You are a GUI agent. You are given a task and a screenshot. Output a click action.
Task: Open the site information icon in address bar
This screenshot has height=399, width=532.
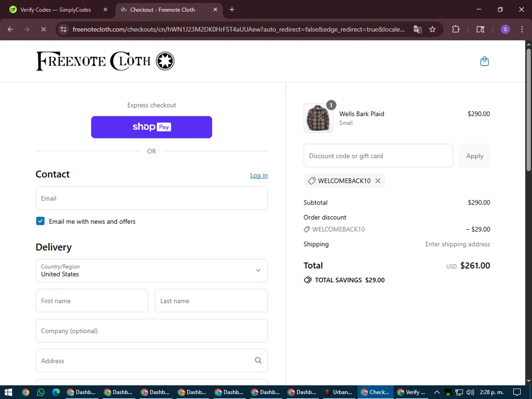[x=63, y=29]
